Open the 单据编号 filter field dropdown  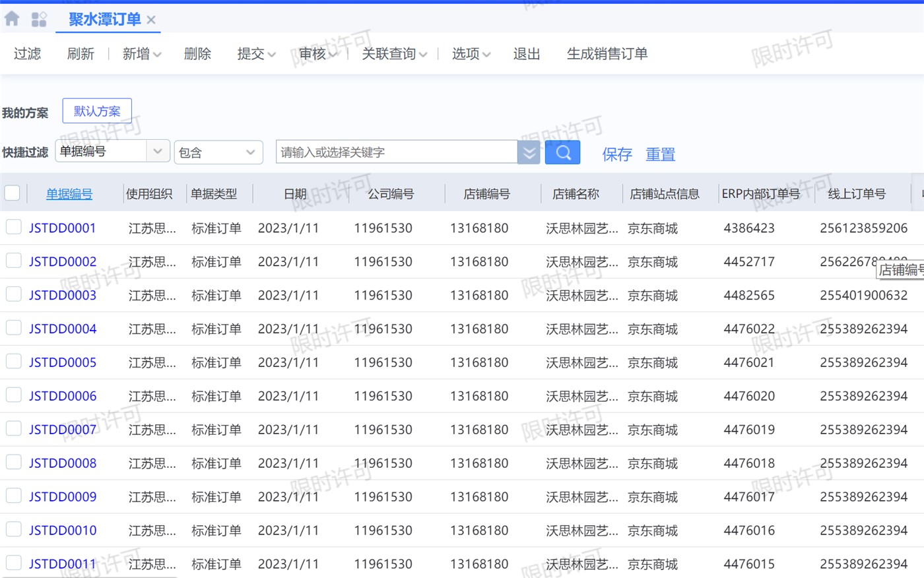(158, 152)
